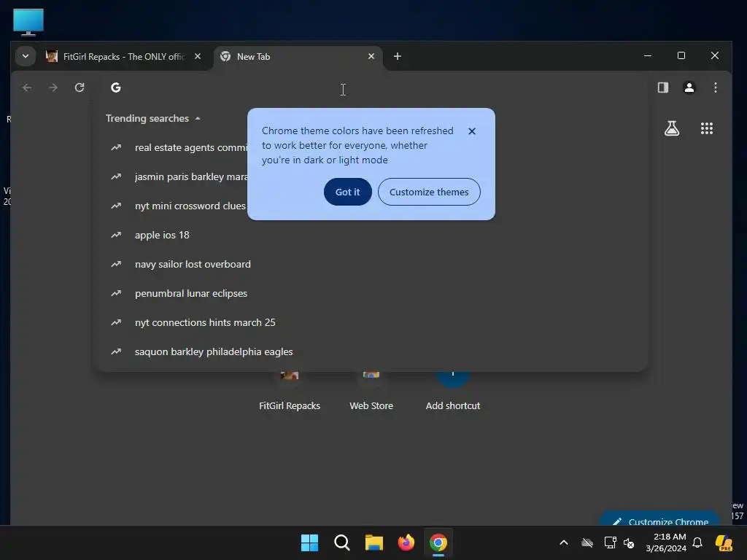Click the forward navigation arrow

53,87
